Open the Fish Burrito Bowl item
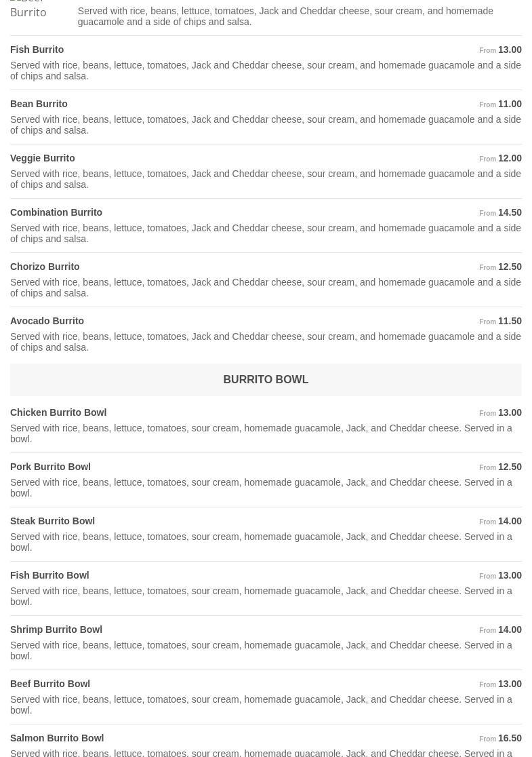Viewport: 532px width, 757px height. click(49, 575)
